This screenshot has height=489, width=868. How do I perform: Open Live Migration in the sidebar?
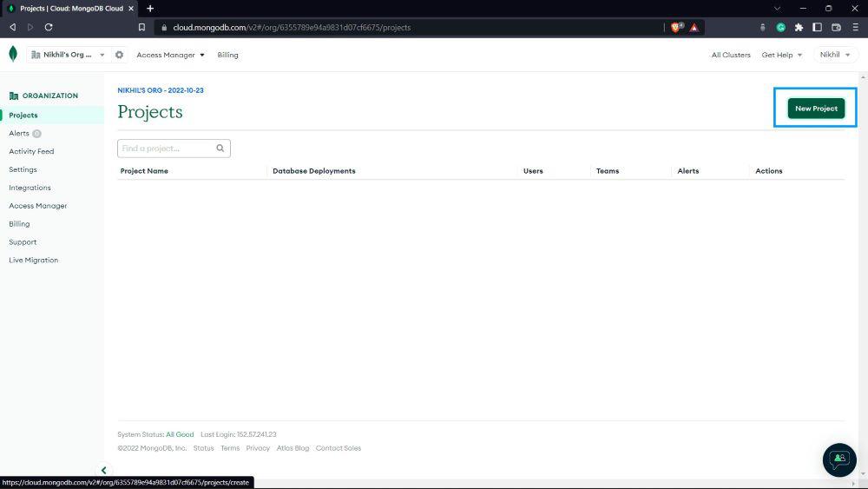[33, 260]
